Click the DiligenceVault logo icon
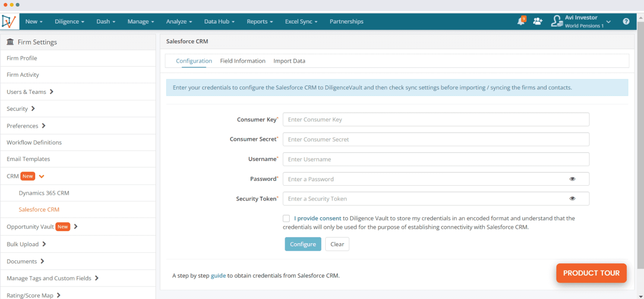The height and width of the screenshot is (299, 644). (9, 21)
